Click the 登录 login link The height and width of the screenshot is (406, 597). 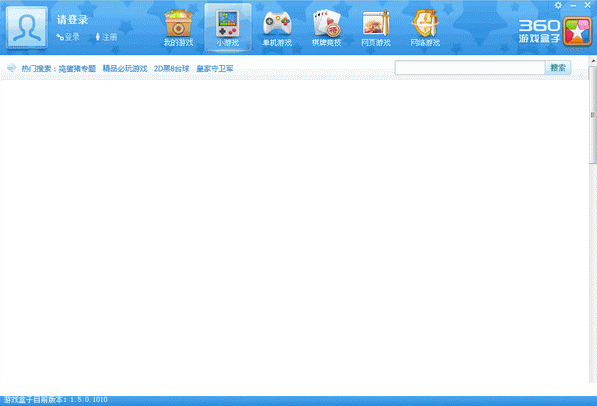68,37
